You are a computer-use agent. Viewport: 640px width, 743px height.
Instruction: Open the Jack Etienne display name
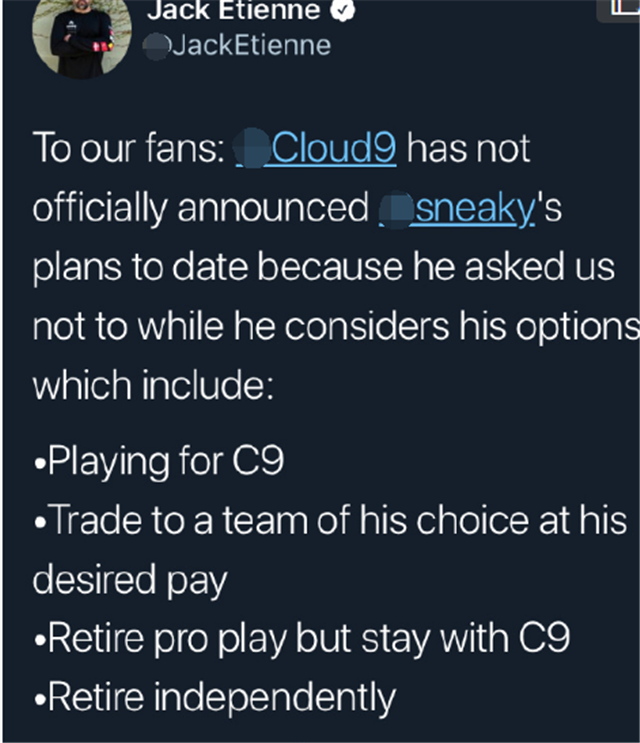pos(234,10)
